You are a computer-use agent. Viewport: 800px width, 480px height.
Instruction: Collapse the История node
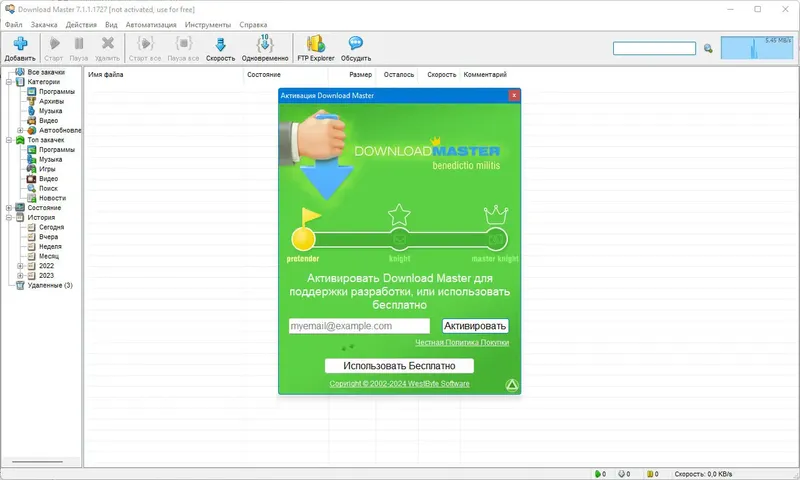(x=9, y=217)
